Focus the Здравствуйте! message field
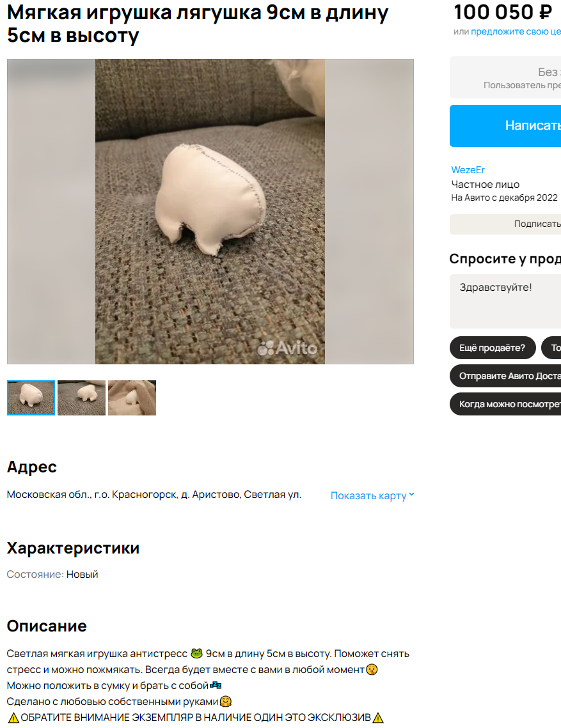This screenshot has height=728, width=561. click(x=505, y=301)
